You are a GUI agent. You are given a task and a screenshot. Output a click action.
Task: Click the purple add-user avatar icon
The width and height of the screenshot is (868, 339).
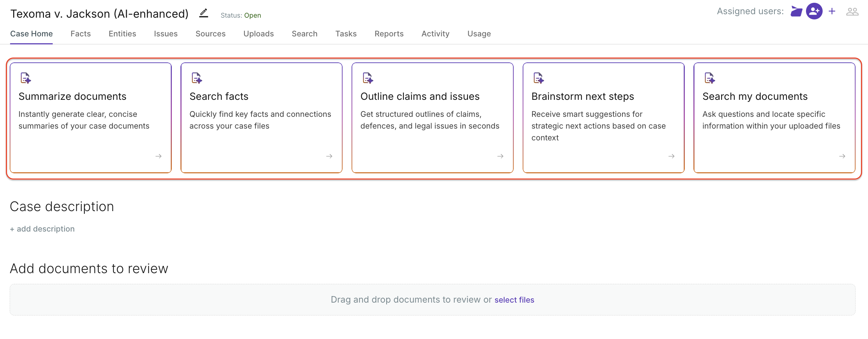(x=814, y=11)
